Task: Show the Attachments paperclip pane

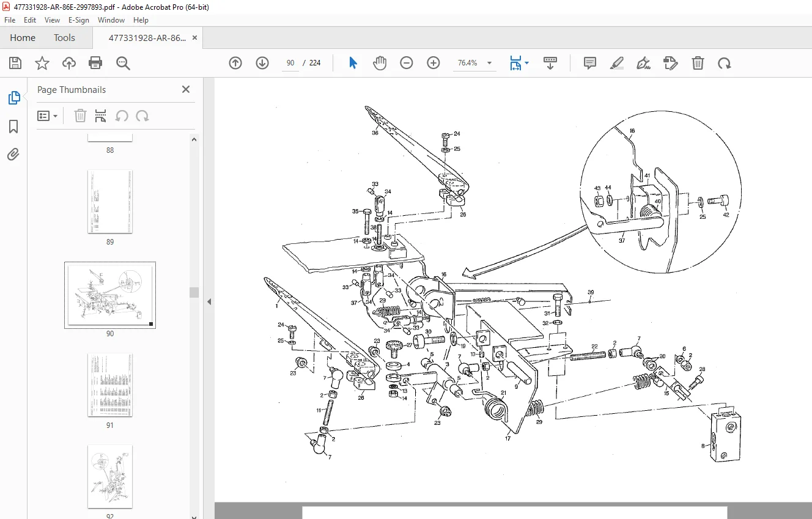Action: [13, 155]
